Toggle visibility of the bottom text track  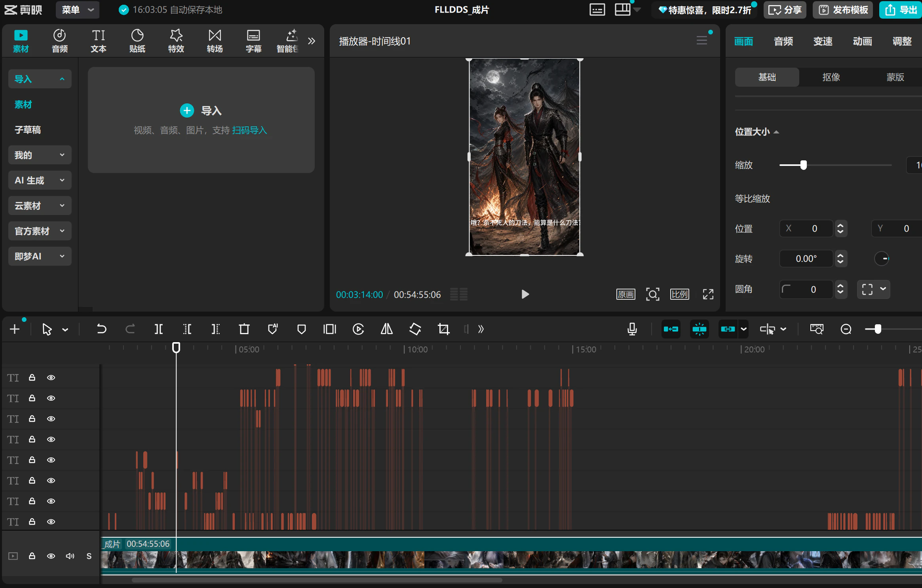point(51,522)
